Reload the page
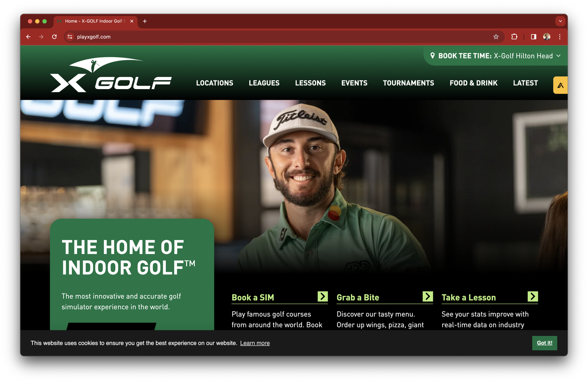The width and height of the screenshot is (588, 383). point(54,37)
